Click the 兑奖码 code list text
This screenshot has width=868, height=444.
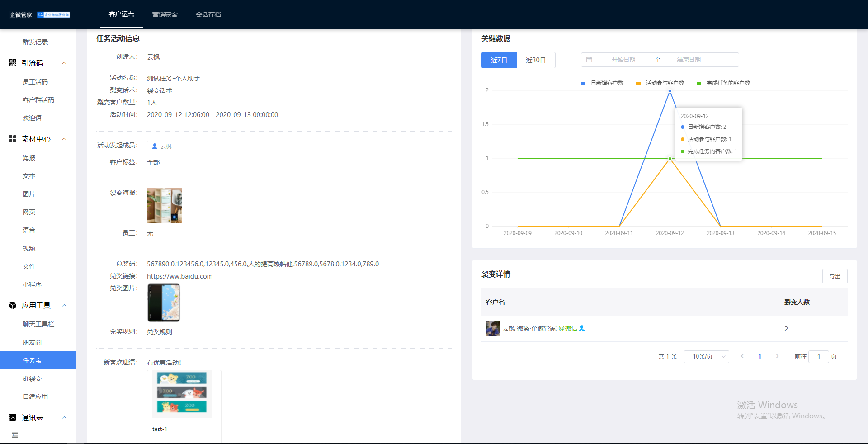click(x=263, y=264)
